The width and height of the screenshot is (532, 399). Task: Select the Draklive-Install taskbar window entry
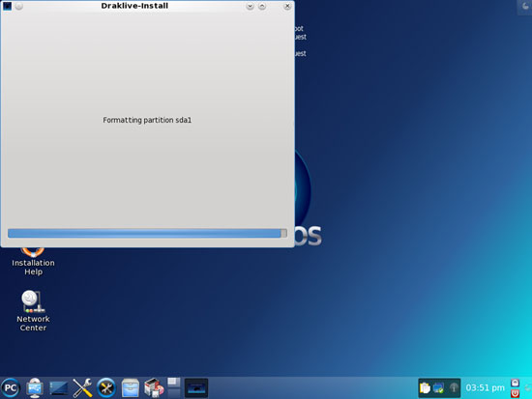tap(196, 387)
